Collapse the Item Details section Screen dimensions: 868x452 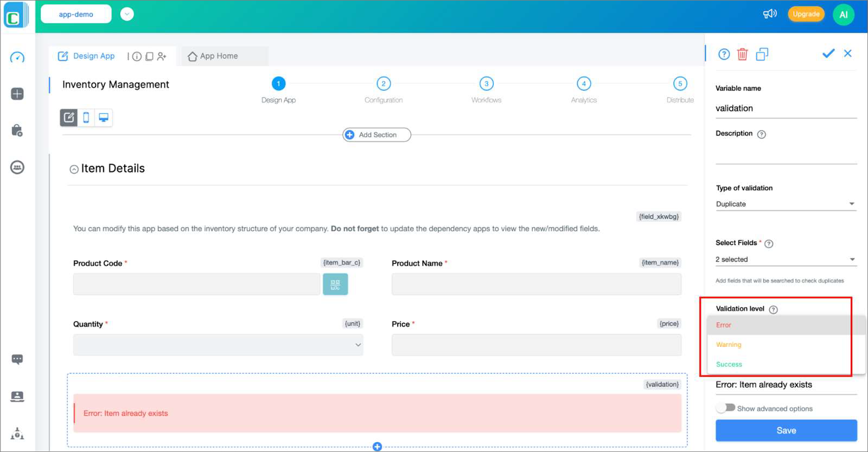[74, 169]
